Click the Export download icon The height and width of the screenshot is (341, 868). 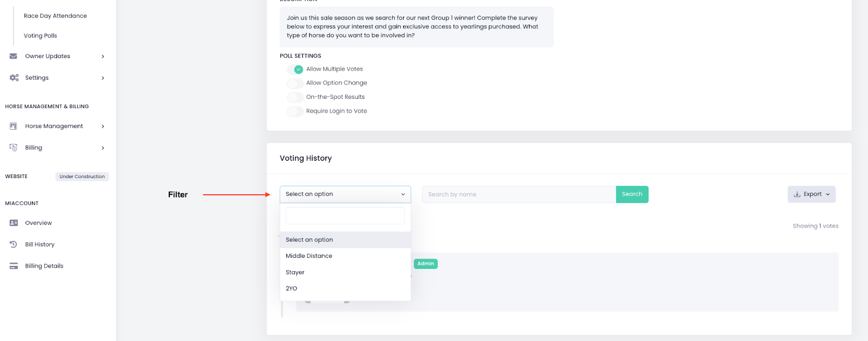pos(797,194)
